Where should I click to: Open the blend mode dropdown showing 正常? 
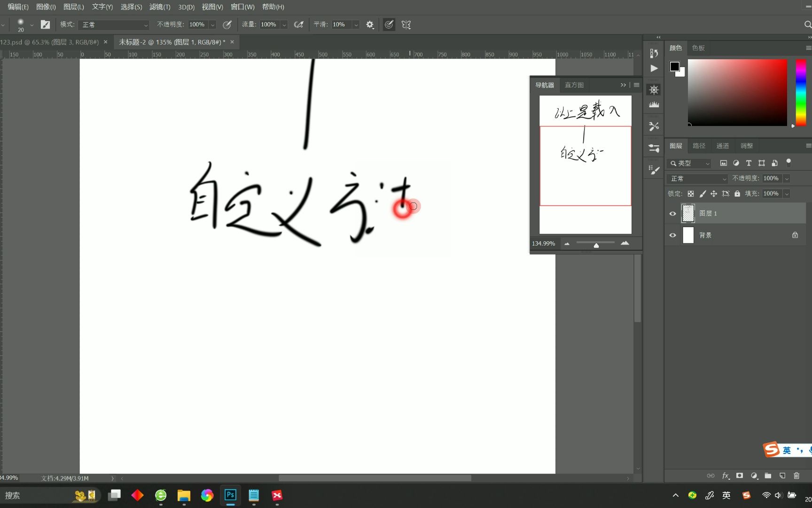click(x=697, y=179)
